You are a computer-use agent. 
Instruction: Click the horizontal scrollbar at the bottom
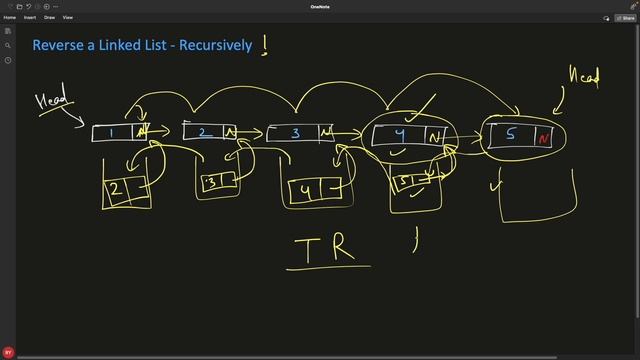pos(287,358)
